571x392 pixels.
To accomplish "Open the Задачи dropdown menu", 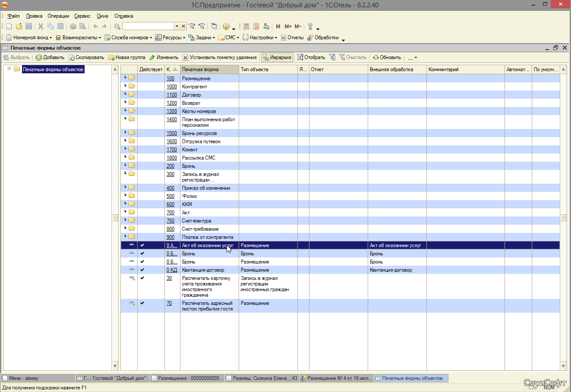I will 202,38.
